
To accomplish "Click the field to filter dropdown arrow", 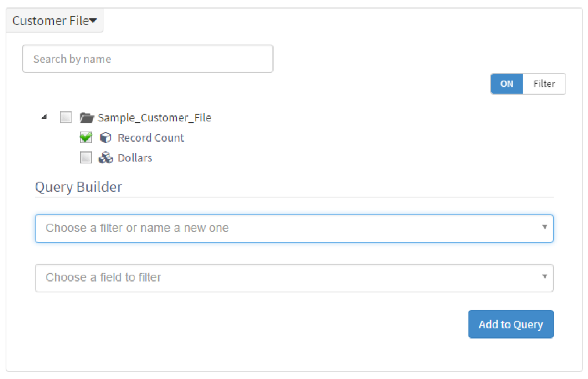I will tap(545, 276).
